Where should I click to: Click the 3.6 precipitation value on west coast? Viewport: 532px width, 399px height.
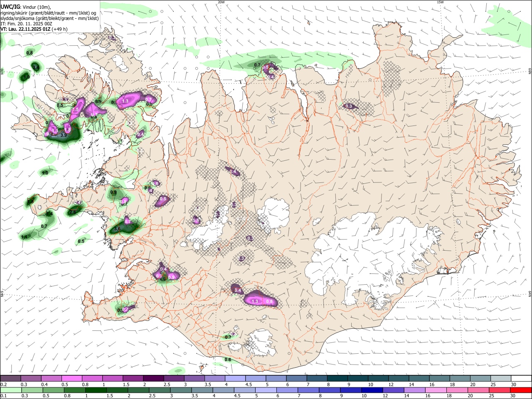pyautogui.click(x=117, y=229)
